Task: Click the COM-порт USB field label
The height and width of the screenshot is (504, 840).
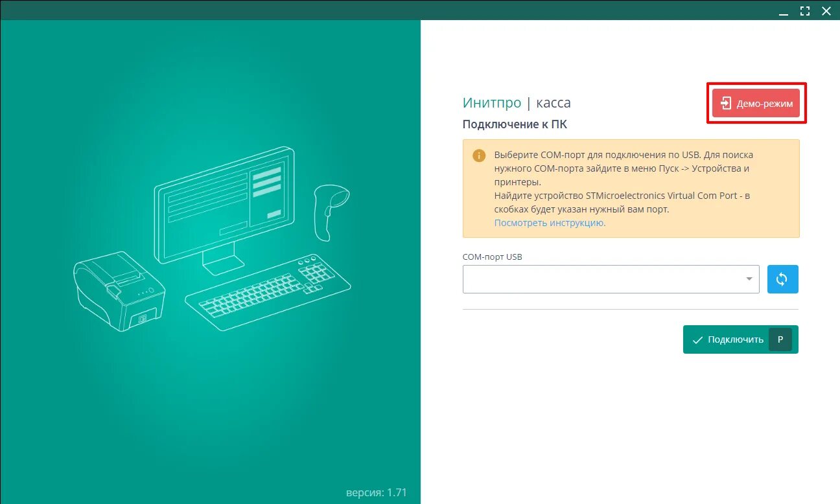Action: coord(492,257)
